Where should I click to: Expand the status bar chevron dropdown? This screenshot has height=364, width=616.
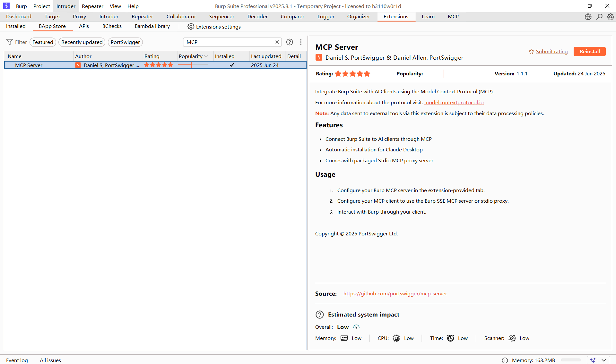[604, 360]
